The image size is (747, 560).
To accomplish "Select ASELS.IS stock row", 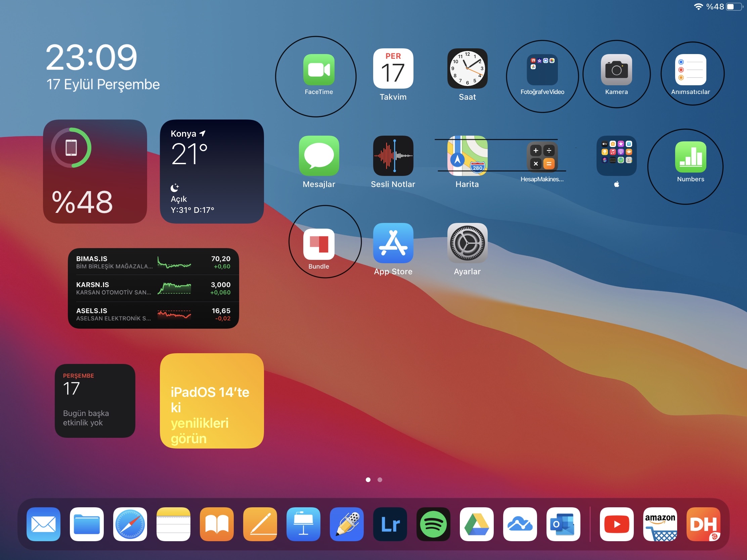I will pyautogui.click(x=153, y=314).
